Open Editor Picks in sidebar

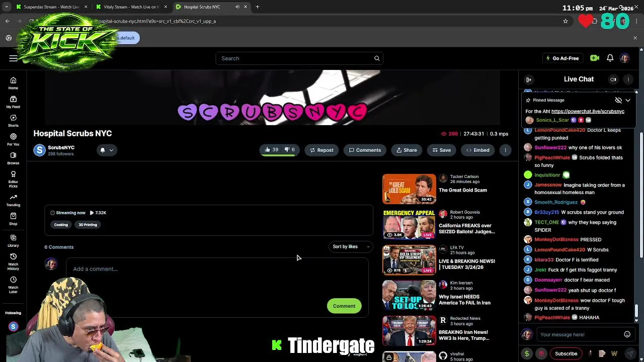[13, 179]
